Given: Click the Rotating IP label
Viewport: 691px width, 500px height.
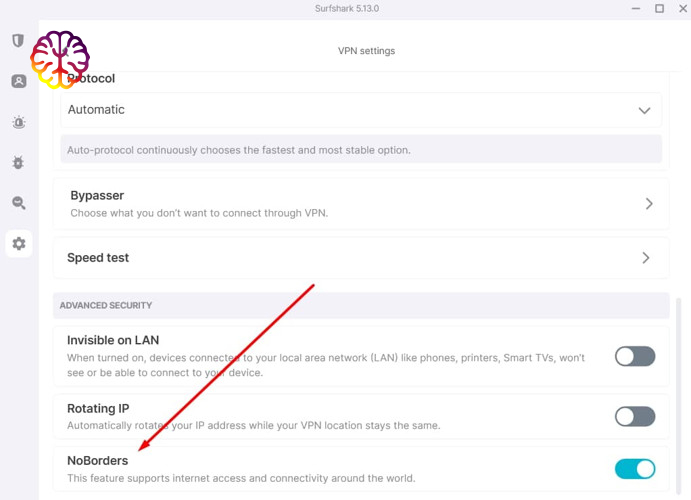Looking at the screenshot, I should click(98, 408).
